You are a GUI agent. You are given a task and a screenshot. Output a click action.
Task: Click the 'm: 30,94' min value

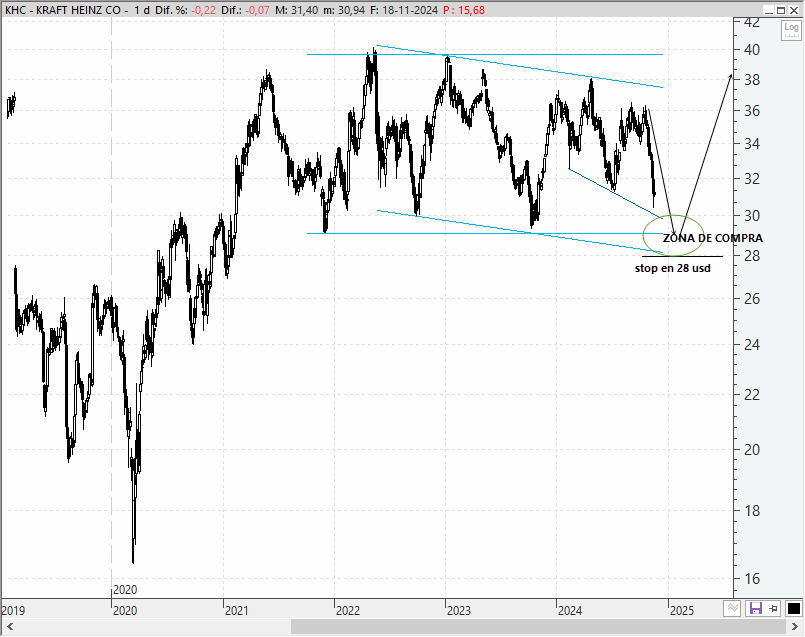[x=344, y=10]
